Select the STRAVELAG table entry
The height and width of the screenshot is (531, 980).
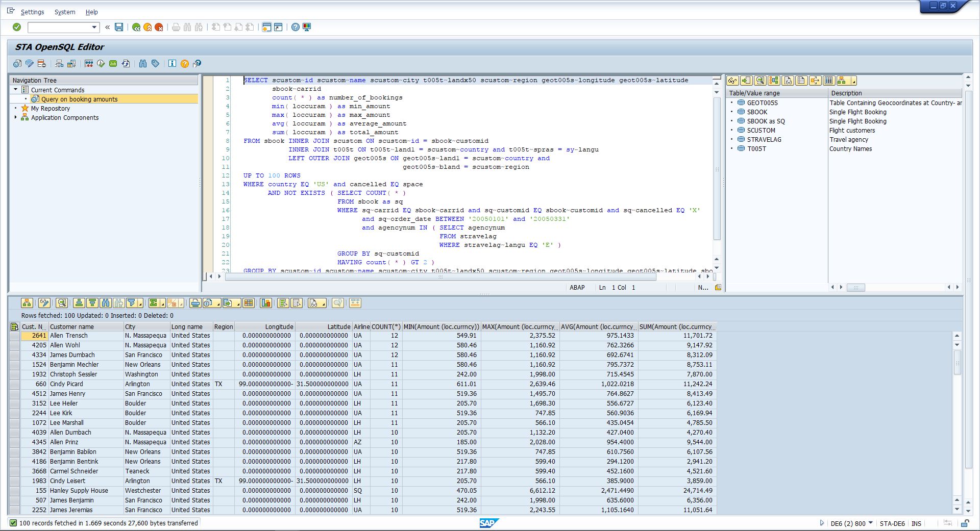click(x=764, y=139)
